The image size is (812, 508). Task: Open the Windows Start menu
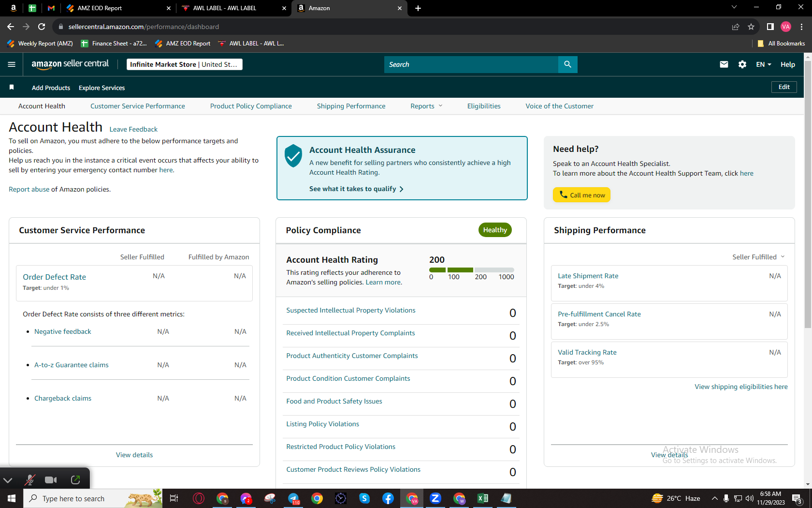point(12,498)
